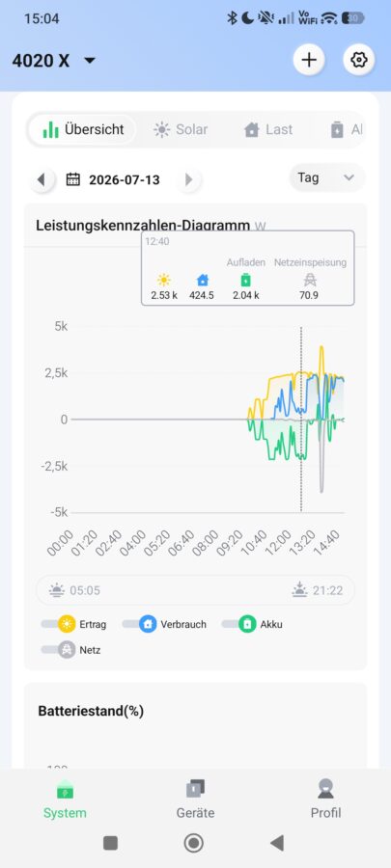
Task: Tap the sunset icon at 21:22
Action: [x=299, y=590]
